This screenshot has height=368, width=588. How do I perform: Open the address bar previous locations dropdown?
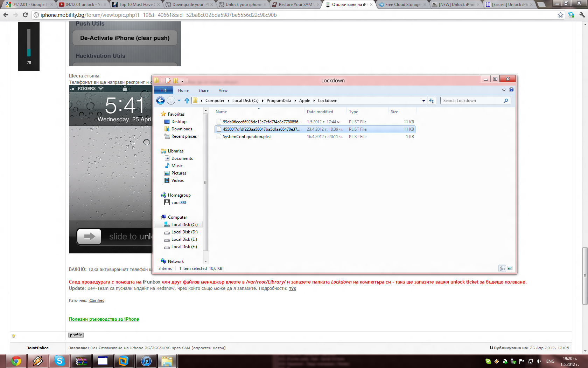[x=423, y=101]
